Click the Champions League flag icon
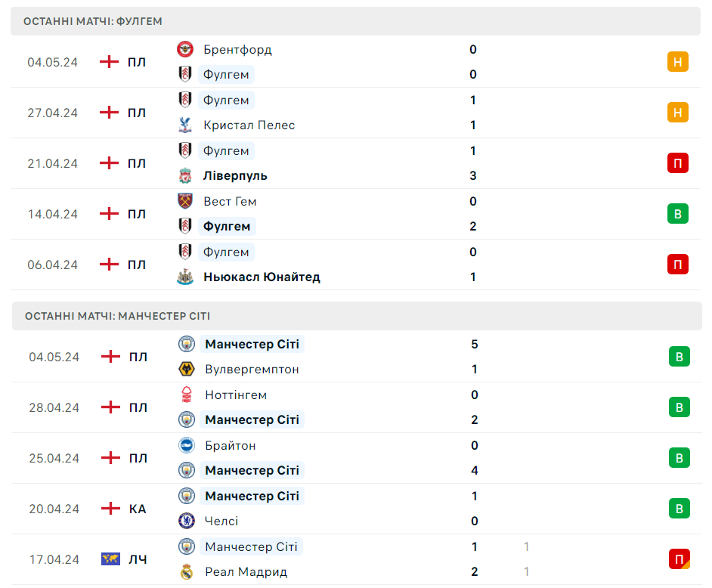Viewport: 712px width, 588px height. click(111, 559)
